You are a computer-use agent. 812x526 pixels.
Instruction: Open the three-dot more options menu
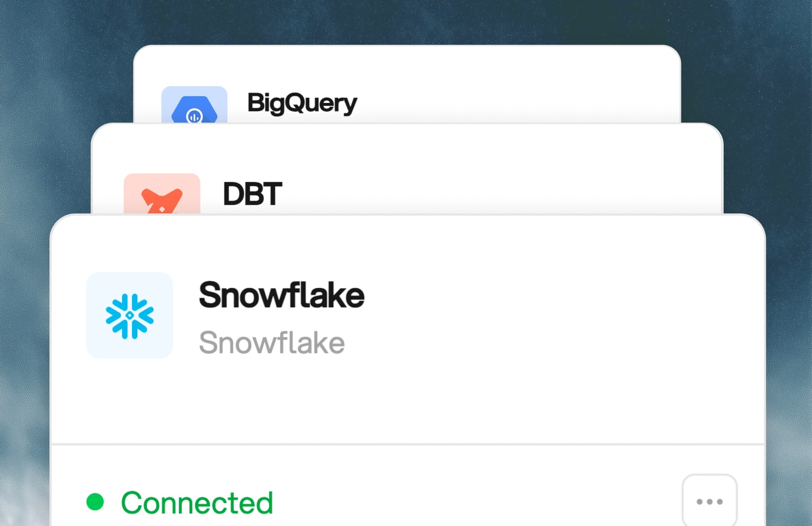coord(709,501)
